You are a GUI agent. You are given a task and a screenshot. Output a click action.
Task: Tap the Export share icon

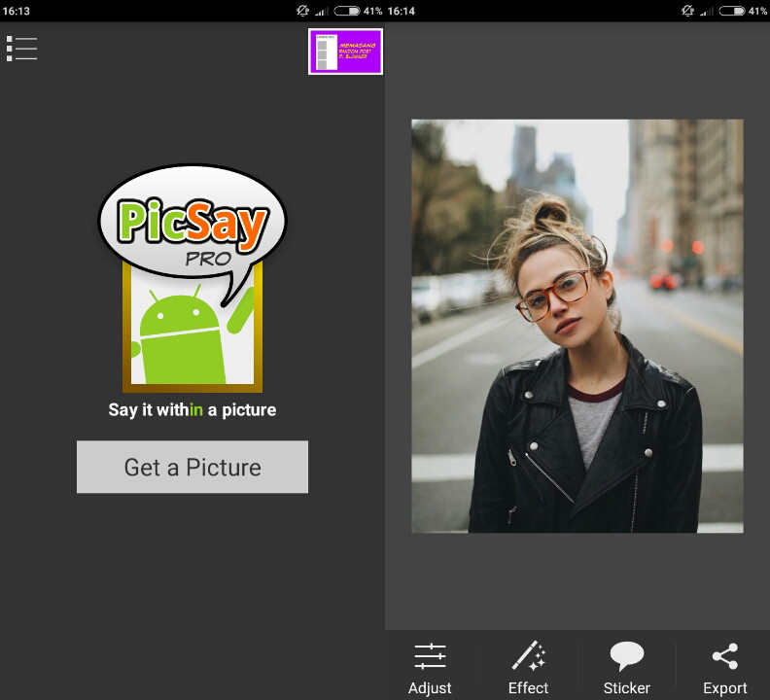pyautogui.click(x=725, y=668)
